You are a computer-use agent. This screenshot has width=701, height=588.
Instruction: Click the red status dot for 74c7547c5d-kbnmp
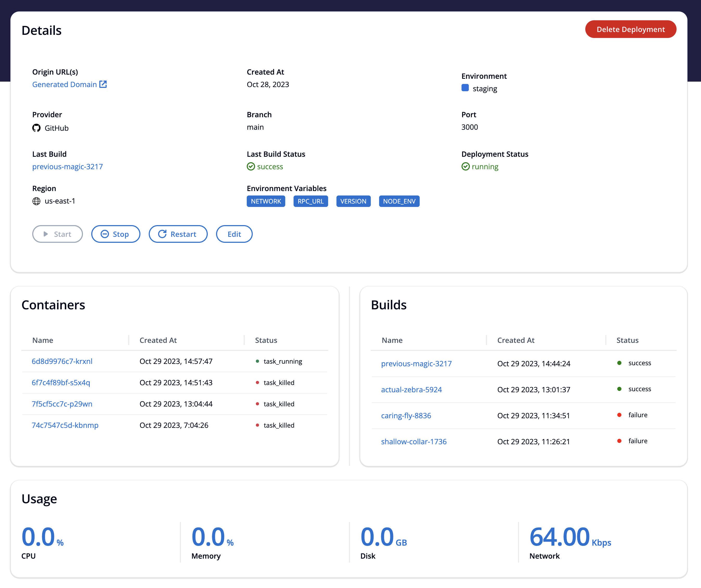[257, 425]
